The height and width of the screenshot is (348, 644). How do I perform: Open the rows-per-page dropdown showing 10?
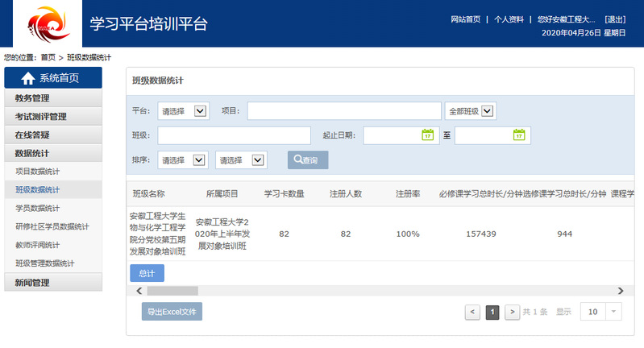[x=600, y=312]
